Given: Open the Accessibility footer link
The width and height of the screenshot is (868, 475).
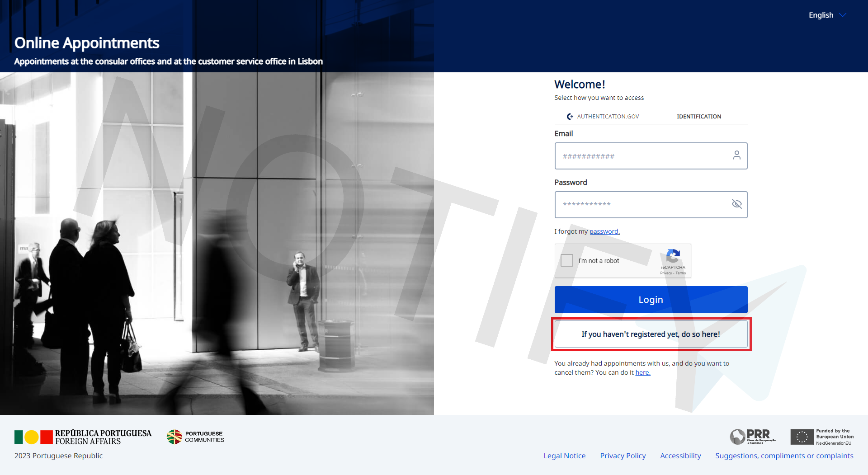Looking at the screenshot, I should 680,456.
